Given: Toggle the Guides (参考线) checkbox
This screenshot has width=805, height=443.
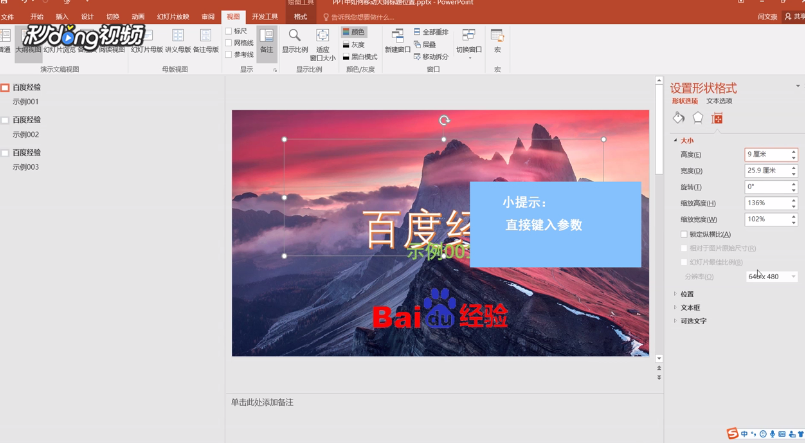Looking at the screenshot, I should coord(229,55).
